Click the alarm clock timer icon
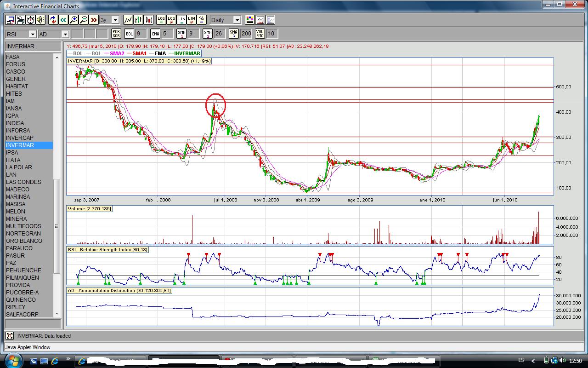The image size is (588, 368). [30, 20]
